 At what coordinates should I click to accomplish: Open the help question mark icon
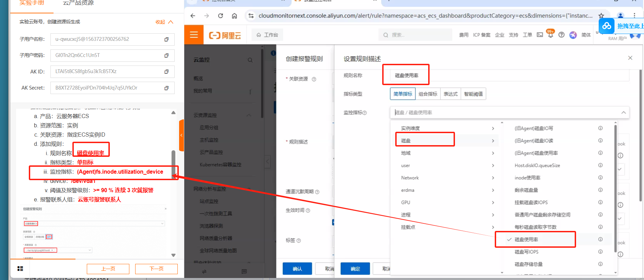tap(561, 35)
